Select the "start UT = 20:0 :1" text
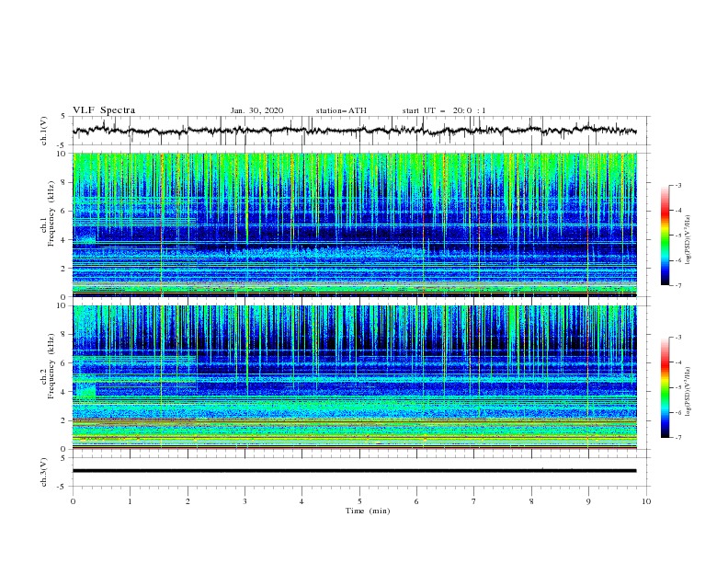This screenshot has width=728, height=563. (x=444, y=110)
